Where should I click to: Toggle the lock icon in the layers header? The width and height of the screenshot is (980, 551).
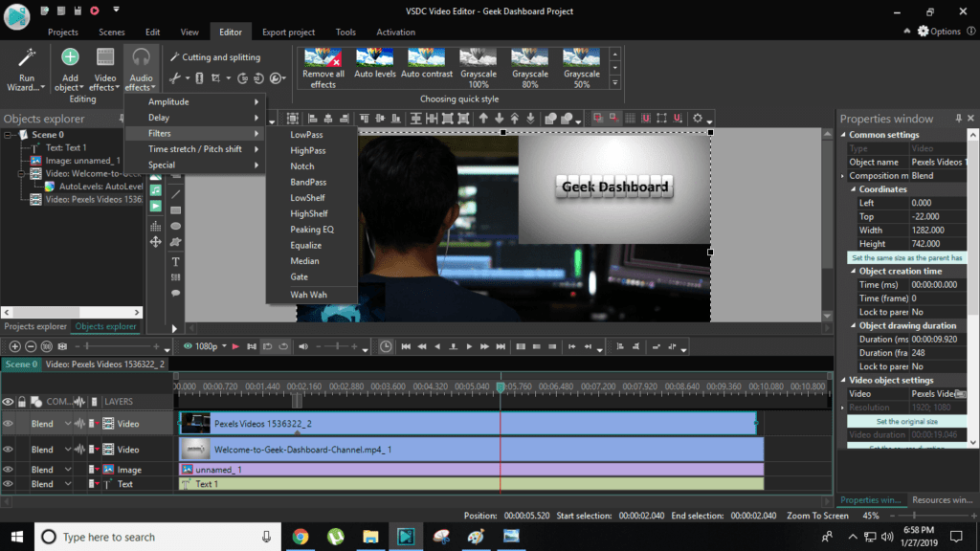point(22,402)
